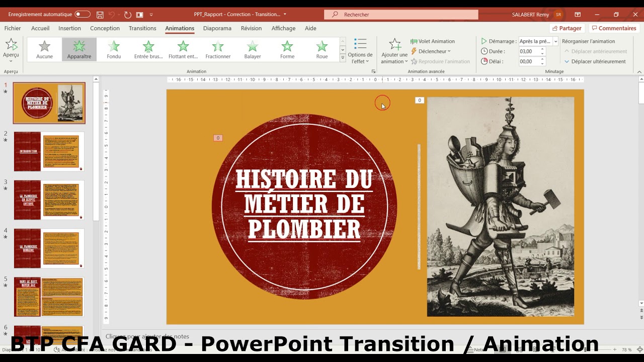Click the Rechercher search box
The width and height of the screenshot is (644, 362).
coord(401,15)
